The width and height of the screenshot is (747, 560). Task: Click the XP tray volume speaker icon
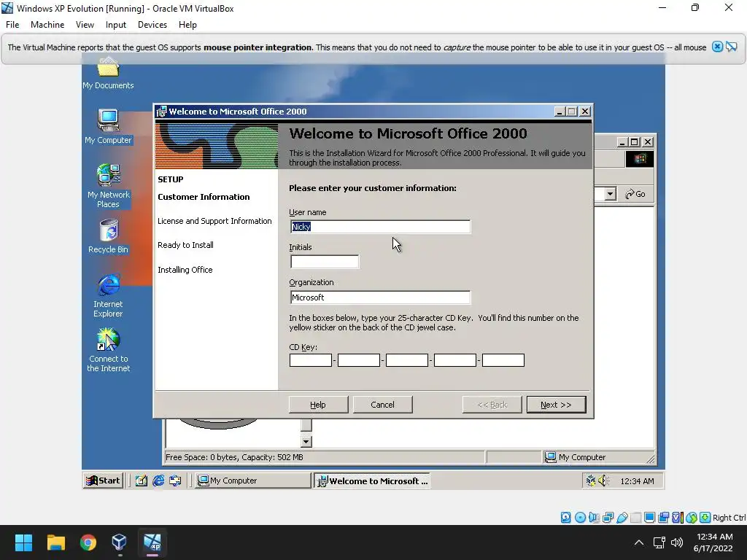[603, 481]
